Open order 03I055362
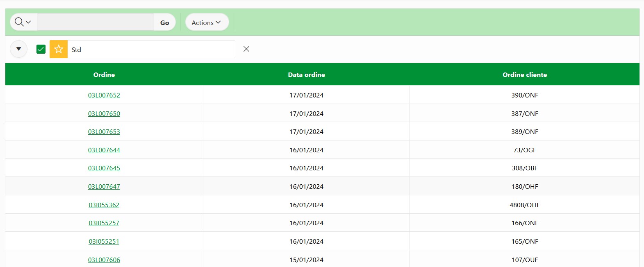The height and width of the screenshot is (267, 644). 104,205
